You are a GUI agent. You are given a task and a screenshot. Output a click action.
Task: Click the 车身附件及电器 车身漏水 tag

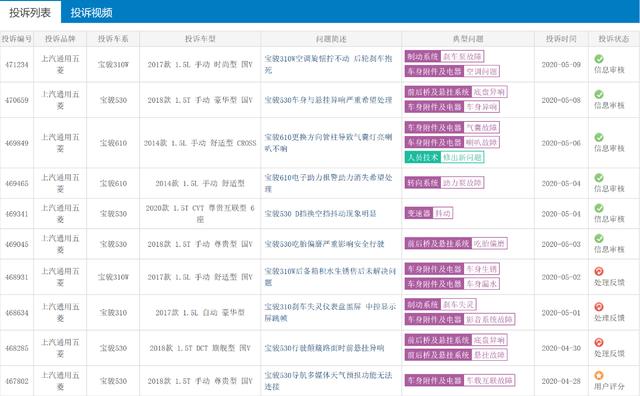coord(452,284)
